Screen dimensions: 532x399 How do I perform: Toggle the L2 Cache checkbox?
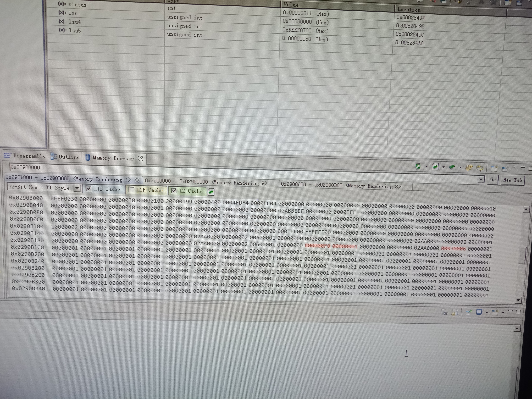pyautogui.click(x=174, y=190)
